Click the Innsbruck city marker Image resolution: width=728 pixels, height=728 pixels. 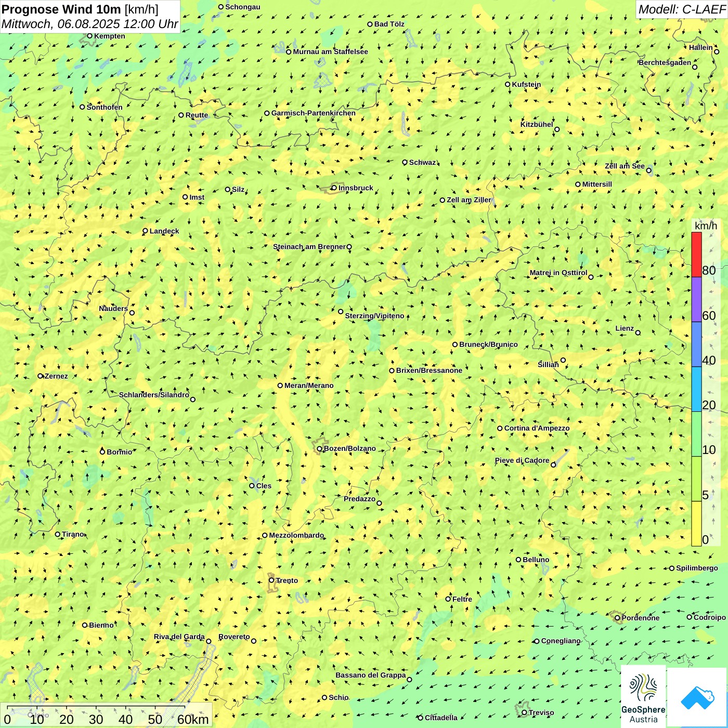point(334,188)
